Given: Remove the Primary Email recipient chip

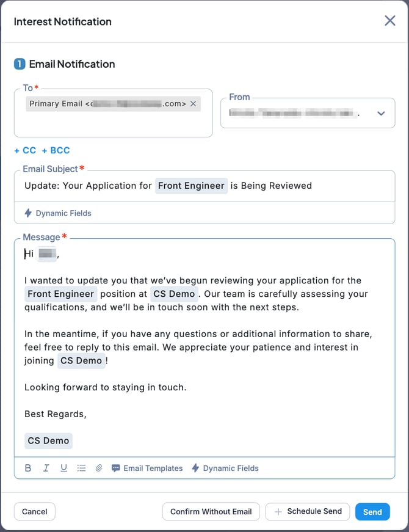Looking at the screenshot, I should 193,104.
